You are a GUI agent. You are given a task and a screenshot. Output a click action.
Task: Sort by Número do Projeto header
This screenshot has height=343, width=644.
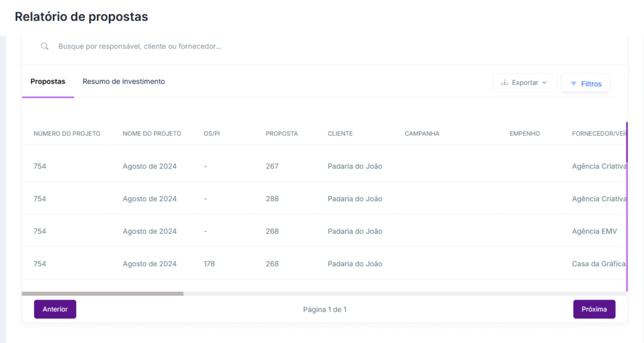point(67,134)
